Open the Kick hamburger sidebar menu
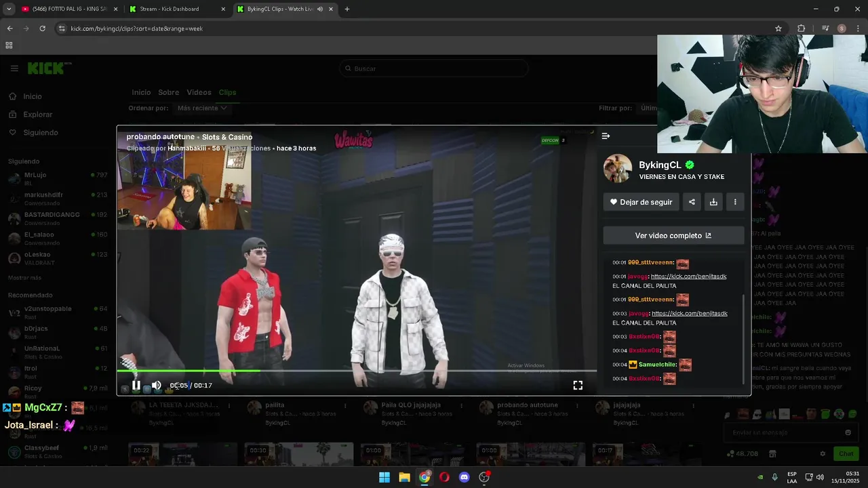This screenshot has height=488, width=868. [14, 68]
